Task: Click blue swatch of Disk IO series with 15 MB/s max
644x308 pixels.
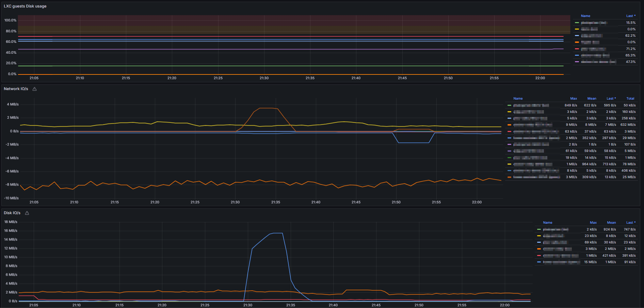Action: pyautogui.click(x=539, y=262)
